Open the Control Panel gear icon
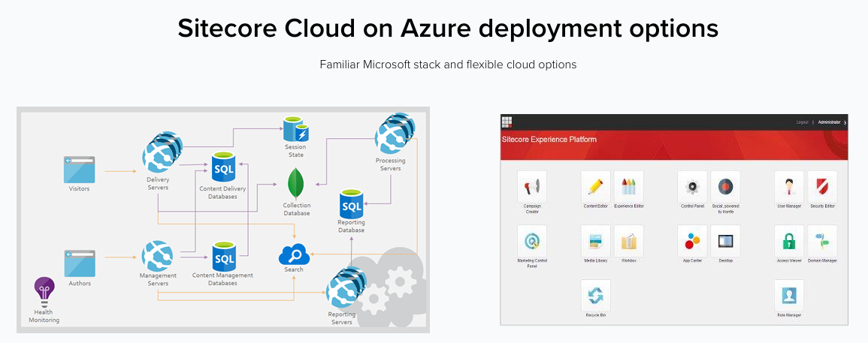This screenshot has height=343, width=868. pos(691,185)
